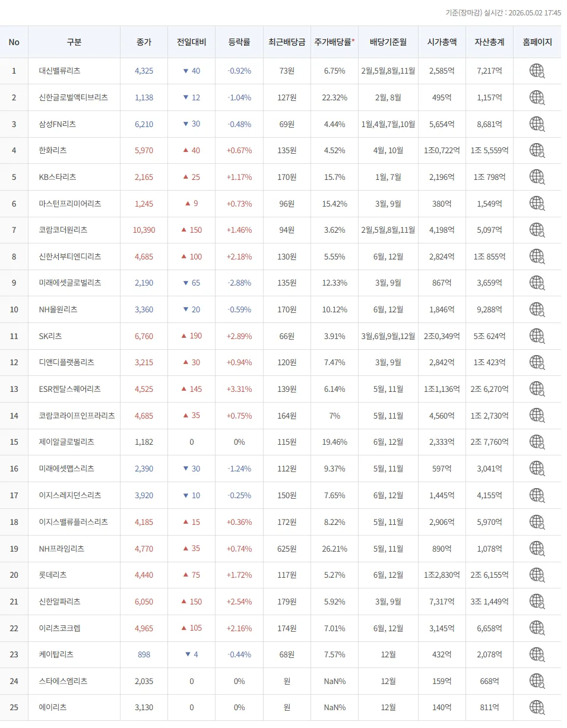Open homepage globe icon for 한화리츠

(537, 150)
